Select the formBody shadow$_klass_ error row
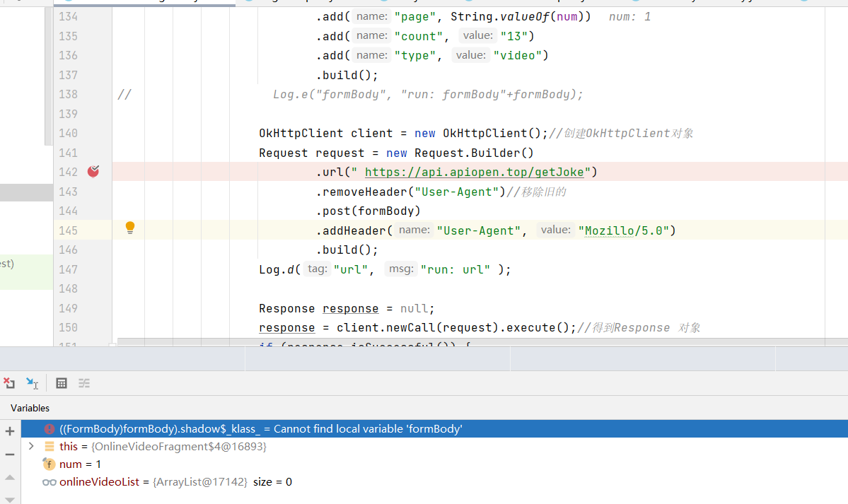The height and width of the screenshot is (504, 848). 434,429
